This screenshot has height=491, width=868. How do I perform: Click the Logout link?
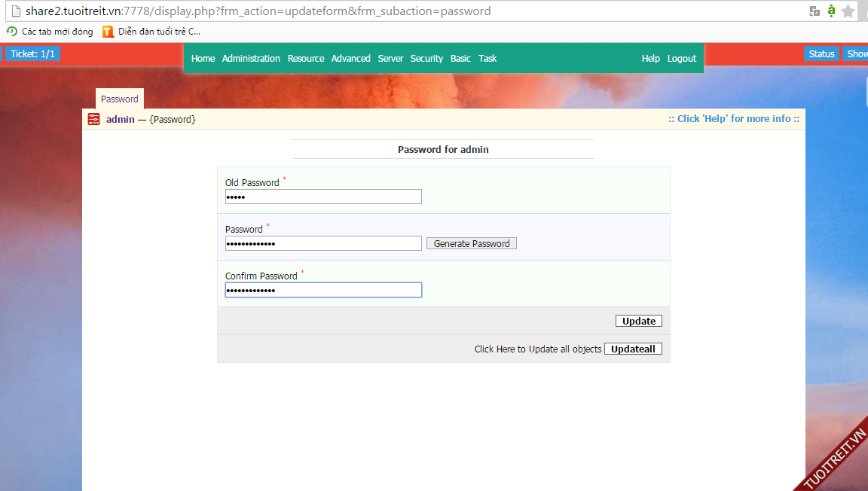click(682, 59)
